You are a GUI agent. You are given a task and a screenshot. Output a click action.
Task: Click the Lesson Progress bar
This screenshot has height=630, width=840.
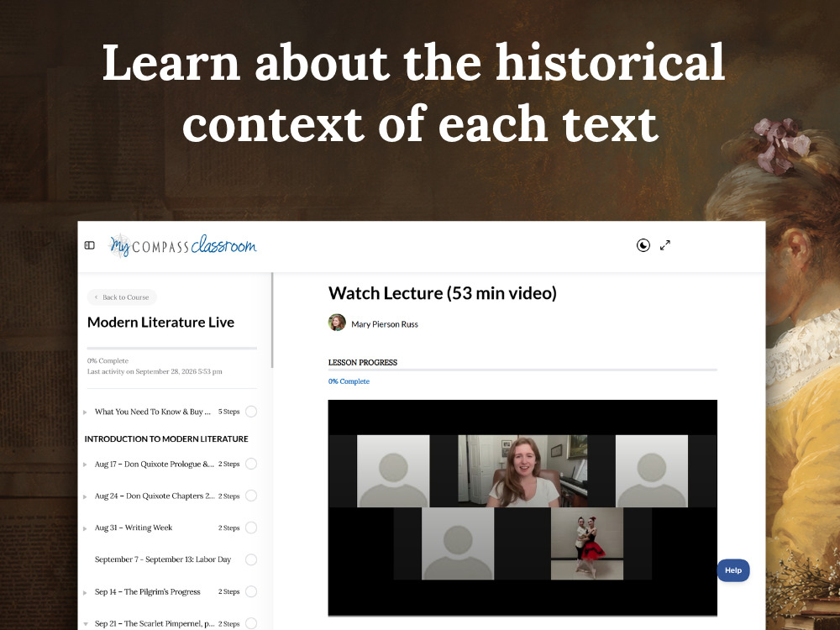tap(522, 370)
